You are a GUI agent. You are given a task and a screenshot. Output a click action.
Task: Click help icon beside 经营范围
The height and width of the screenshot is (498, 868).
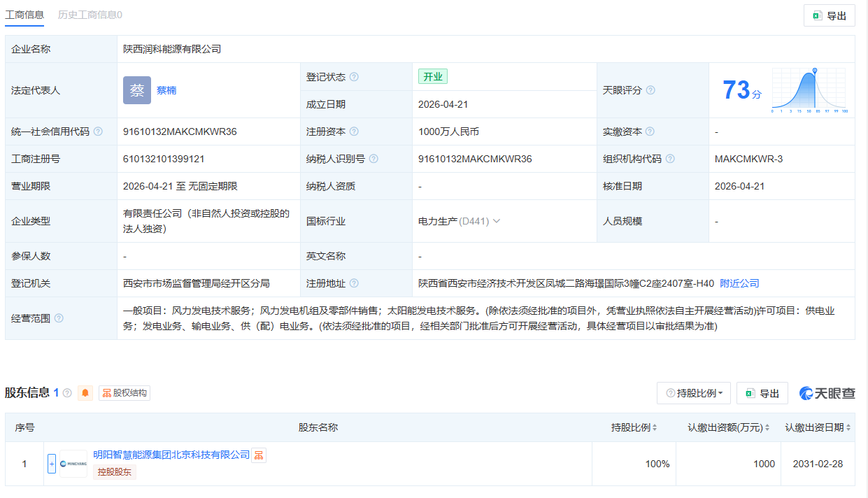59,318
